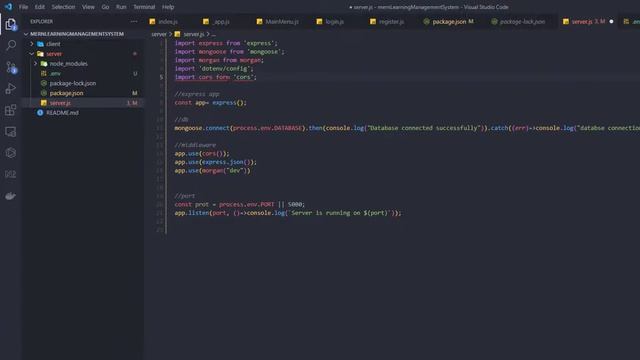
Task: Expand the node_modules folder chevron
Action: [36, 64]
